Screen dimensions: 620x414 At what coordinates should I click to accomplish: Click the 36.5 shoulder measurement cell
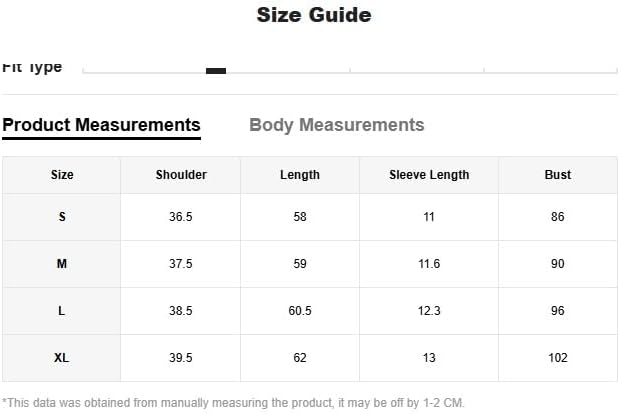click(x=181, y=217)
